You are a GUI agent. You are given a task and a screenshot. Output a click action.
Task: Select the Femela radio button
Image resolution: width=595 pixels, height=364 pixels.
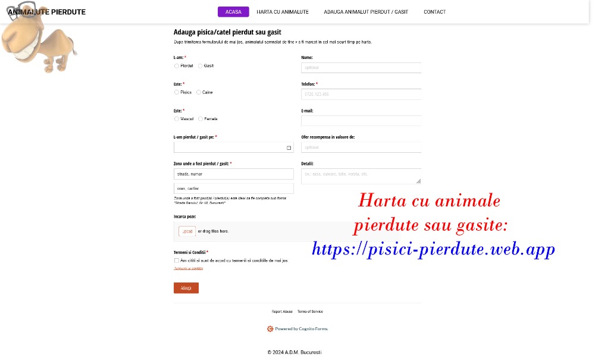pos(201,119)
